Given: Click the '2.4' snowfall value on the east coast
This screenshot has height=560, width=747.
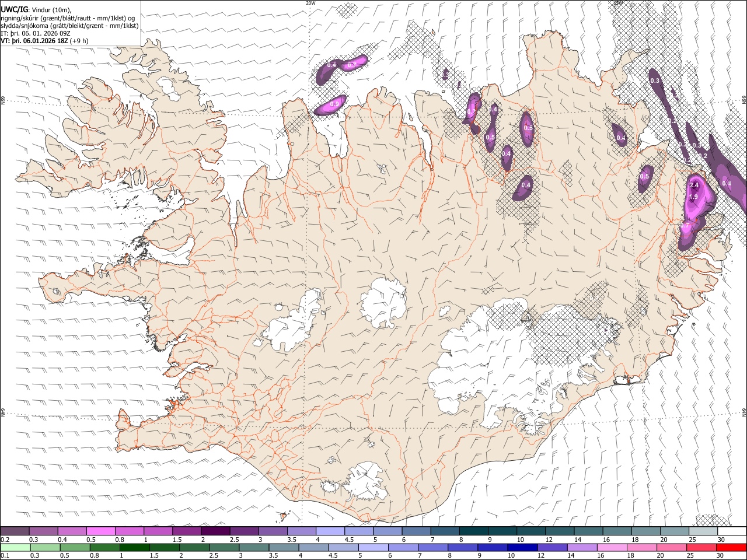Looking at the screenshot, I should coord(694,185).
